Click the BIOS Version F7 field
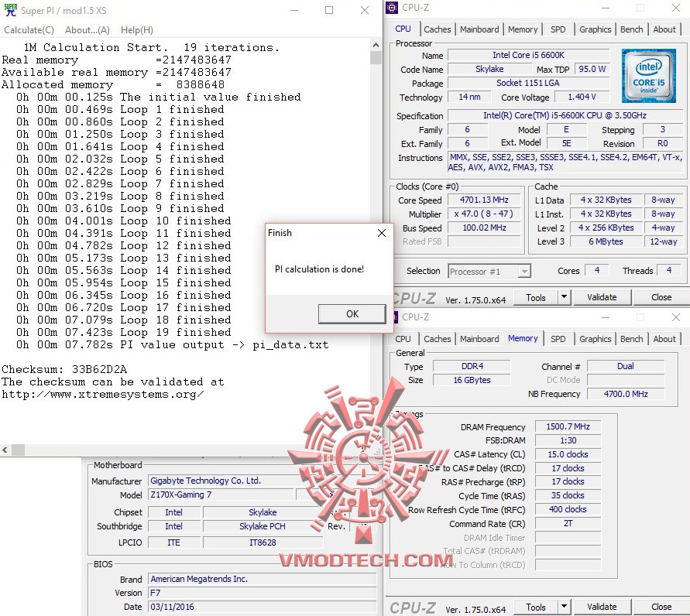 coord(263,593)
